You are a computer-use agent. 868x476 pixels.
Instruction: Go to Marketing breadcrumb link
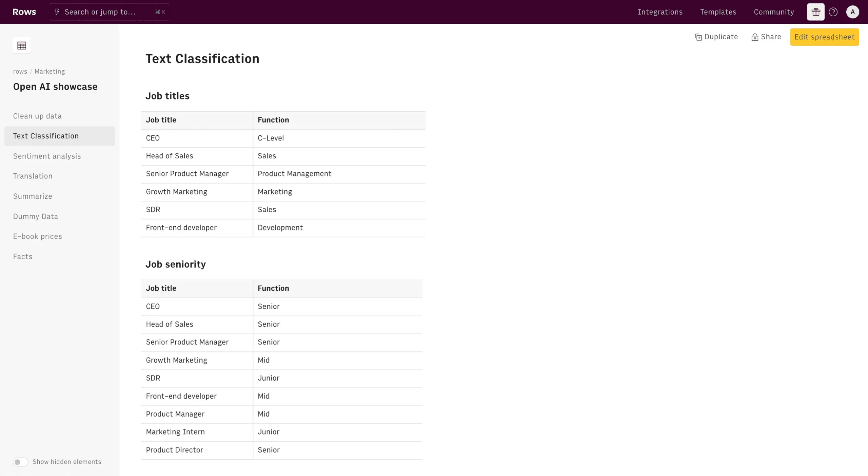(50, 71)
